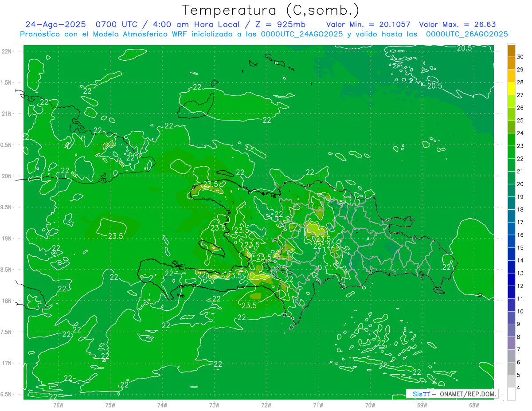Select the date text '24-Ago-2025'
Screen dimensions: 532x411
[55, 25]
